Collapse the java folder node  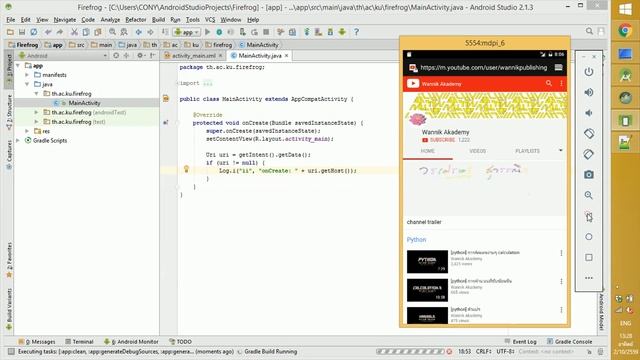(x=27, y=84)
